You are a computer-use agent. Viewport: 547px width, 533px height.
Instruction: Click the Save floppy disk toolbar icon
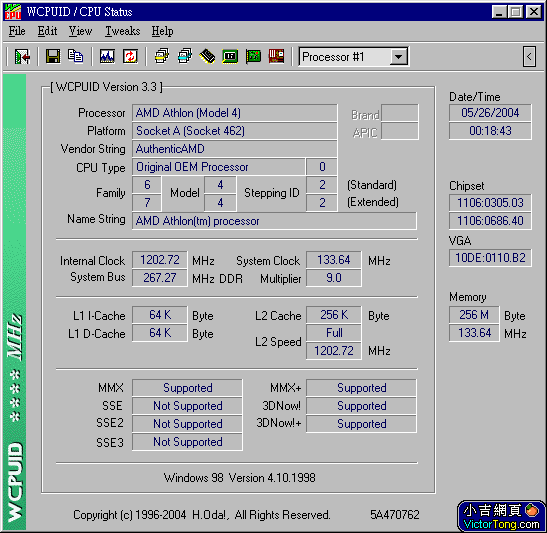pos(53,56)
